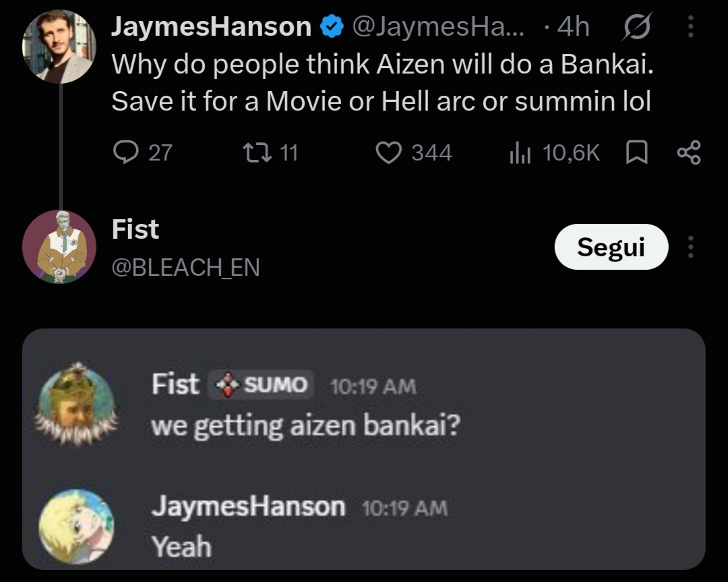Open more options beside the Segui button
Viewport: 728px width, 582px height.
690,247
